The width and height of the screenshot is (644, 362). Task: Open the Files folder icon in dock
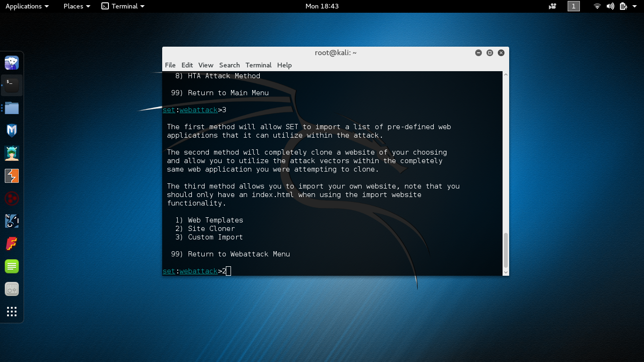point(12,108)
